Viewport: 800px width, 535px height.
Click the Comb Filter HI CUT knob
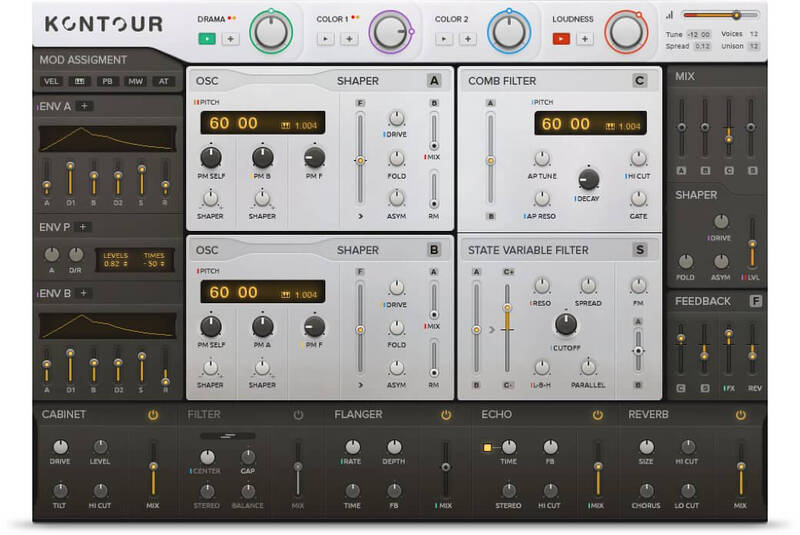[x=638, y=159]
